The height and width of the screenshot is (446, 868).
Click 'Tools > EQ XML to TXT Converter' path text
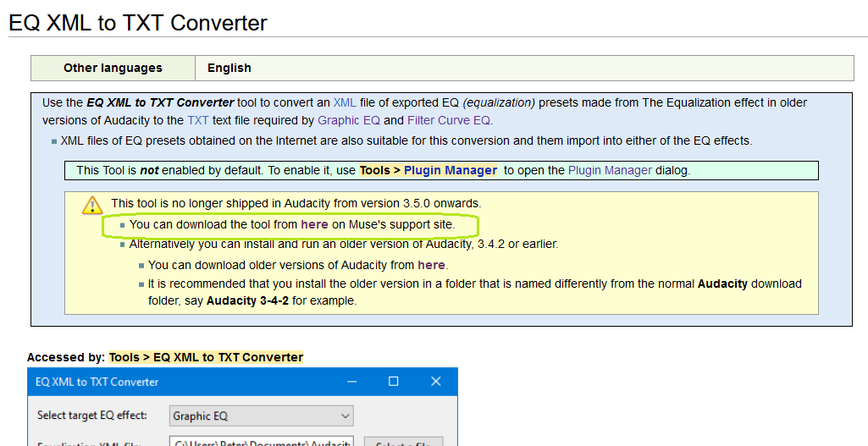tap(206, 357)
